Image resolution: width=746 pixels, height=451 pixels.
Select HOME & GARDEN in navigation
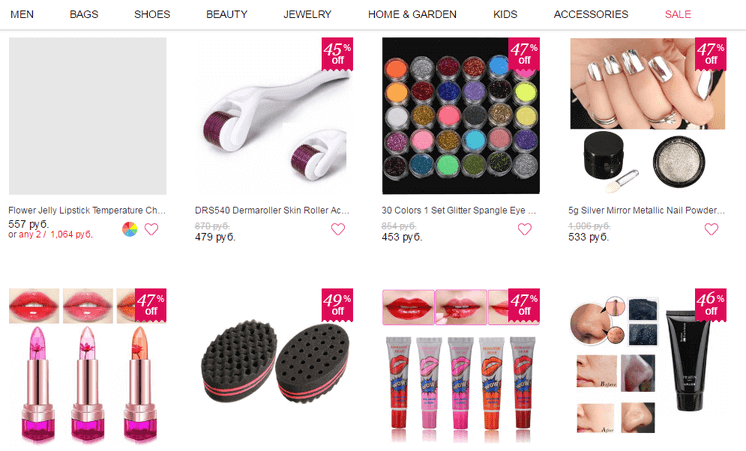412,14
